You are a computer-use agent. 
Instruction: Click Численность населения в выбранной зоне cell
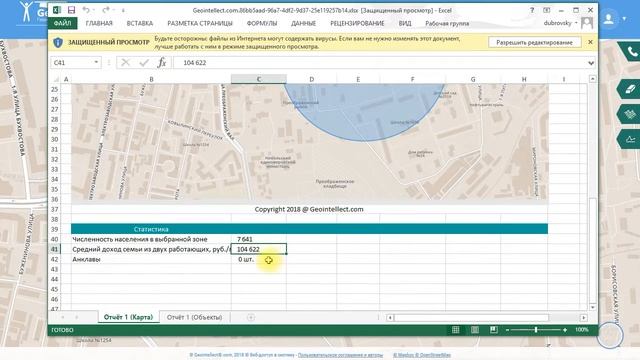(x=151, y=239)
